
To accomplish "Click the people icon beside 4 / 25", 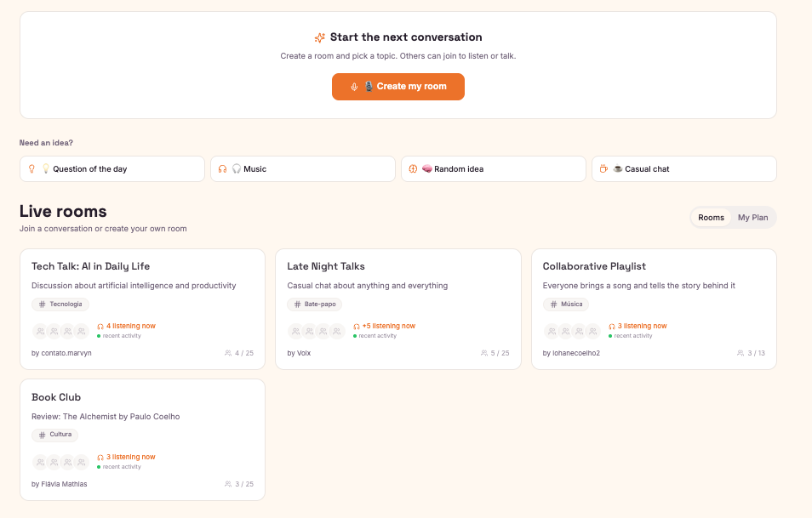I will pyautogui.click(x=228, y=353).
